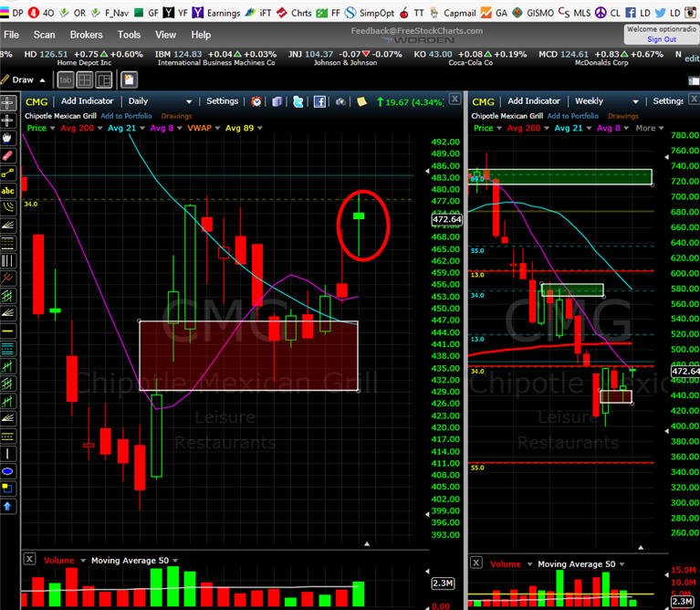Viewport: 700px width, 610px height.
Task: Select the blue ellipse drawing tool
Action: pos(7,471)
